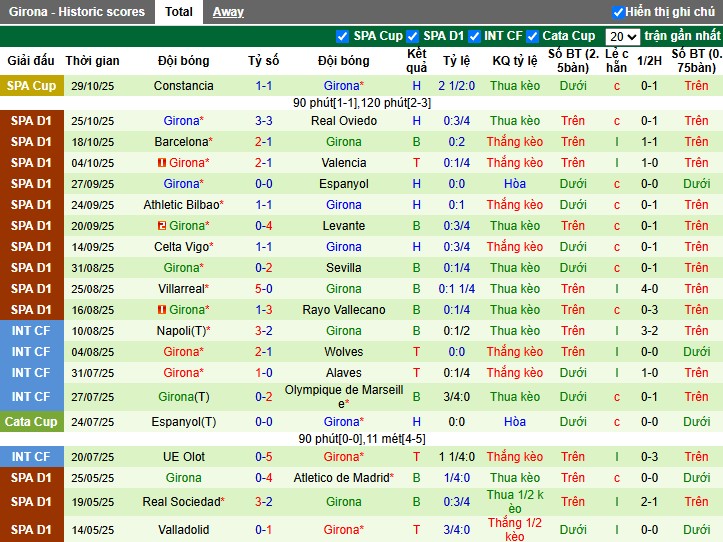The width and height of the screenshot is (723, 542).
Task: Switch to the Away tab
Action: (x=228, y=12)
